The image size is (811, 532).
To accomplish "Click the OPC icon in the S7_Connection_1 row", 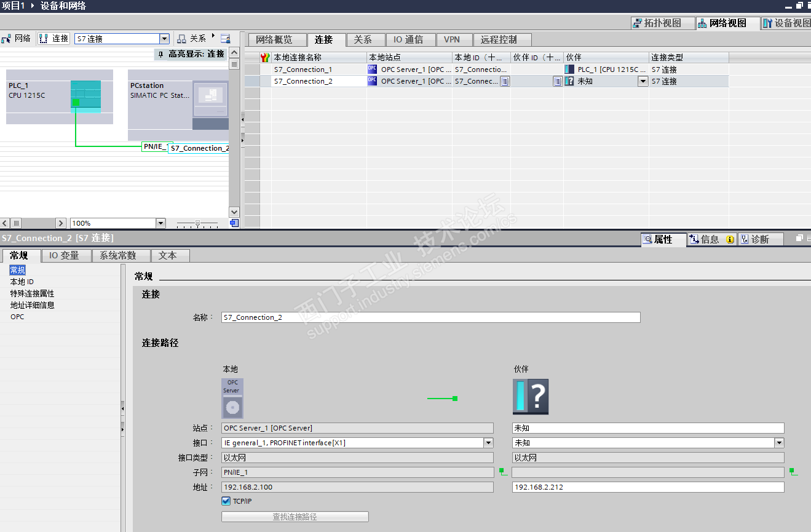I will point(372,69).
